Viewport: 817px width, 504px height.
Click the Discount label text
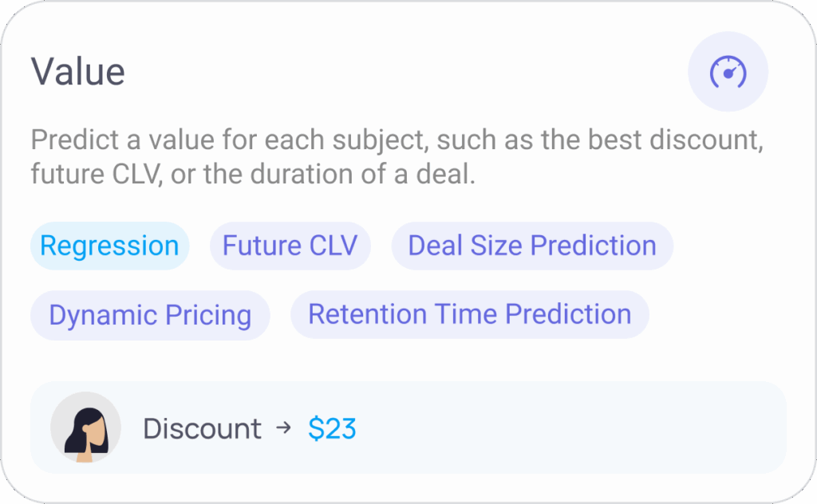coord(202,428)
